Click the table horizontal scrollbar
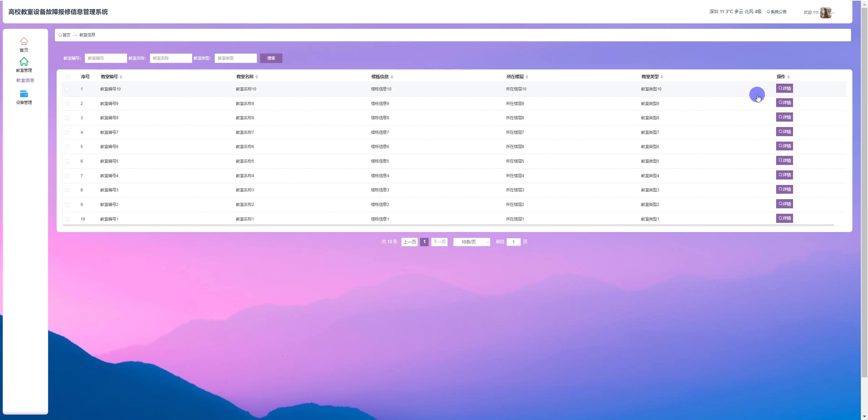This screenshot has height=420, width=868. [448, 225]
